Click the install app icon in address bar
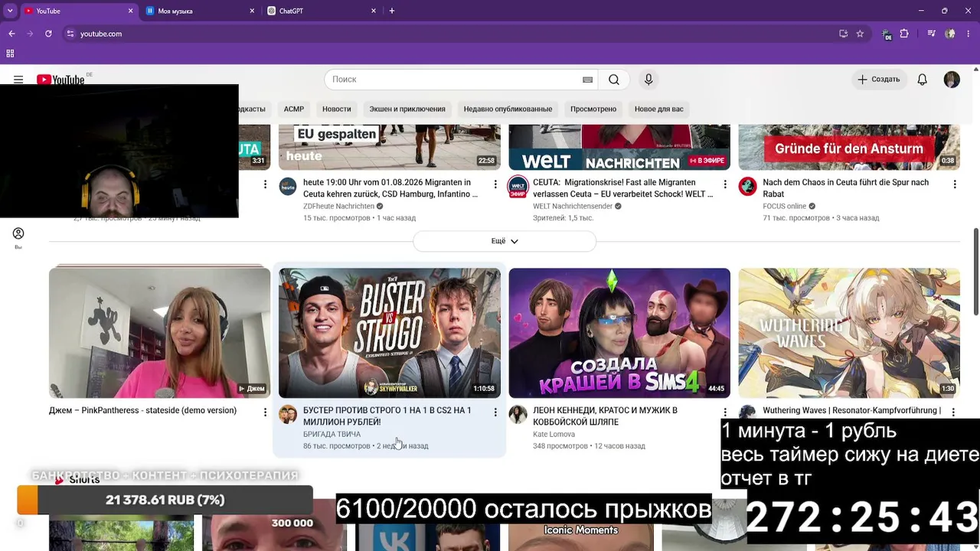This screenshot has height=551, width=980. click(843, 34)
